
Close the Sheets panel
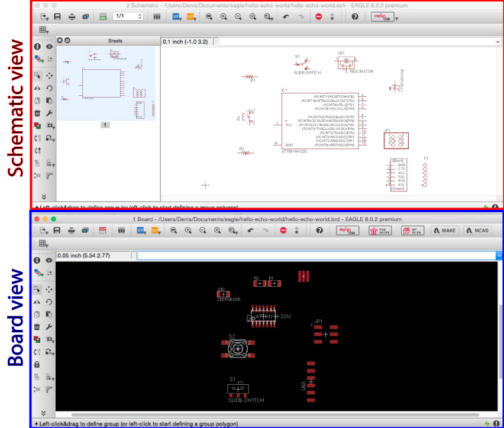click(x=60, y=40)
